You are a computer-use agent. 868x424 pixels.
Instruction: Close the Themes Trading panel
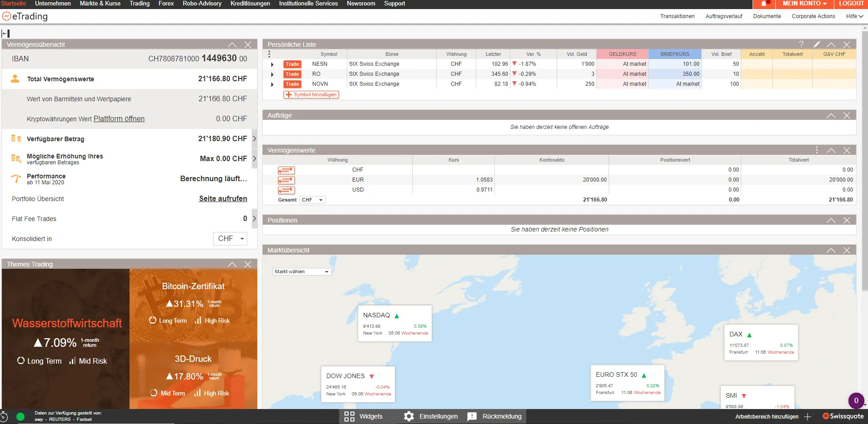point(248,264)
